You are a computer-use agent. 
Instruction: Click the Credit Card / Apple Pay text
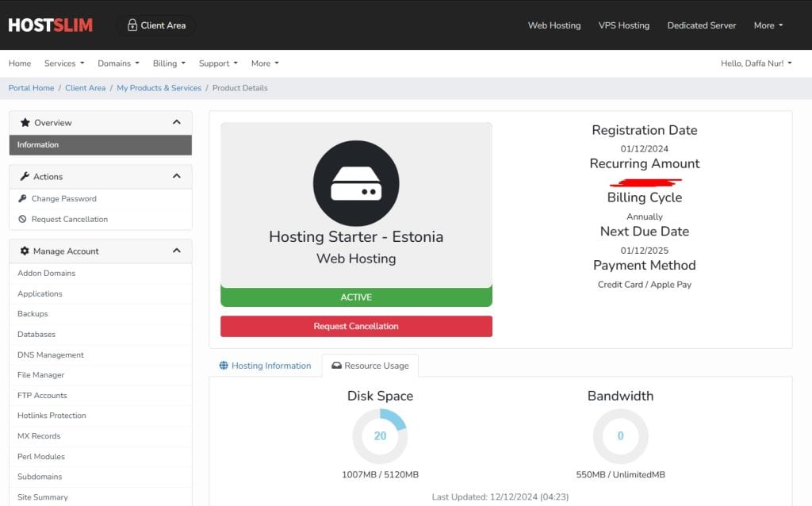(x=645, y=285)
